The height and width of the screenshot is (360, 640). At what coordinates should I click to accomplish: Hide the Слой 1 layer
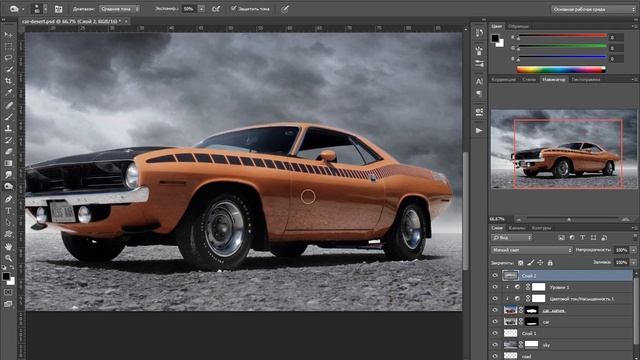[495, 333]
